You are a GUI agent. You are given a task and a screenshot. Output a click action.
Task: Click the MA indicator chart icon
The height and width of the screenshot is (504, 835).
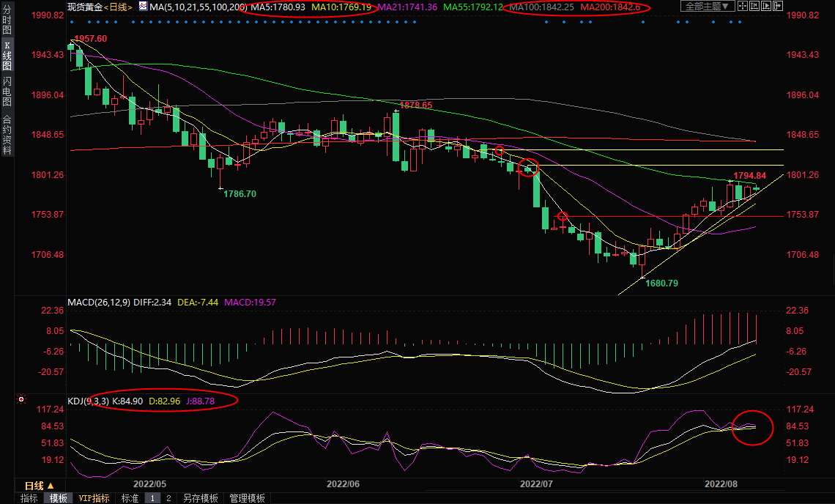point(142,7)
